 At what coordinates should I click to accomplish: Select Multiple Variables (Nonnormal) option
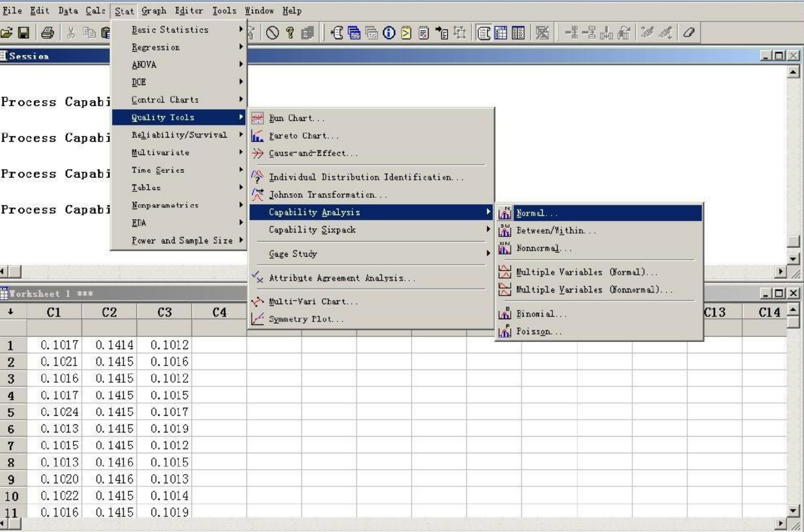pyautogui.click(x=599, y=290)
